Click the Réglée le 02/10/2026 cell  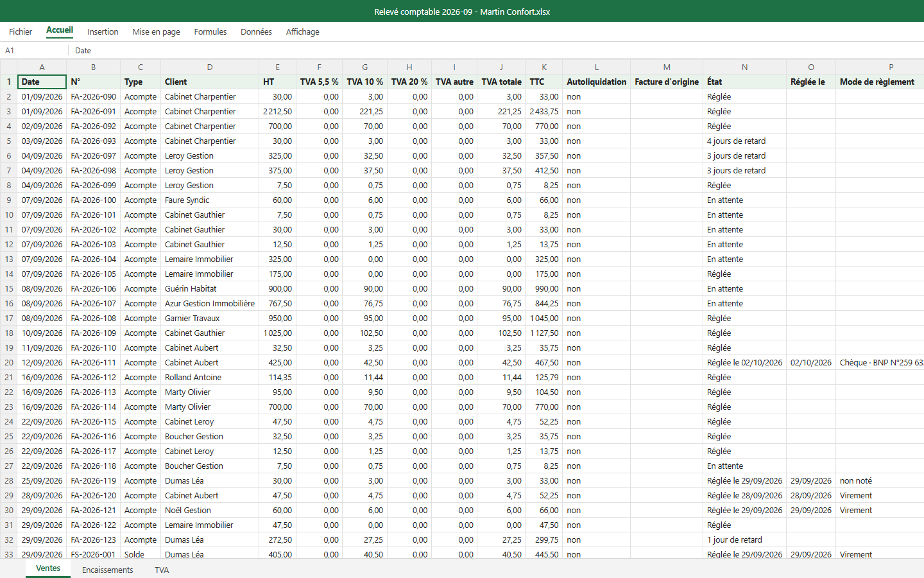click(744, 362)
